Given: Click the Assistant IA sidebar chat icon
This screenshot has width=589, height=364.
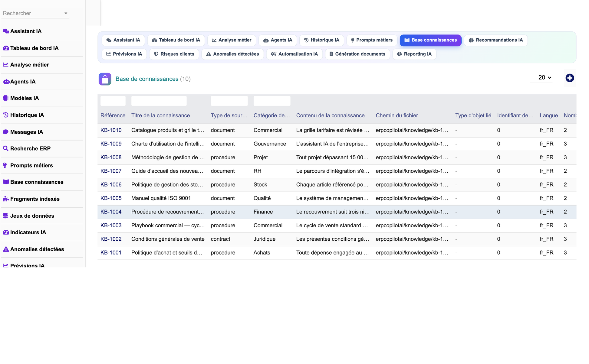Looking at the screenshot, I should pyautogui.click(x=6, y=31).
